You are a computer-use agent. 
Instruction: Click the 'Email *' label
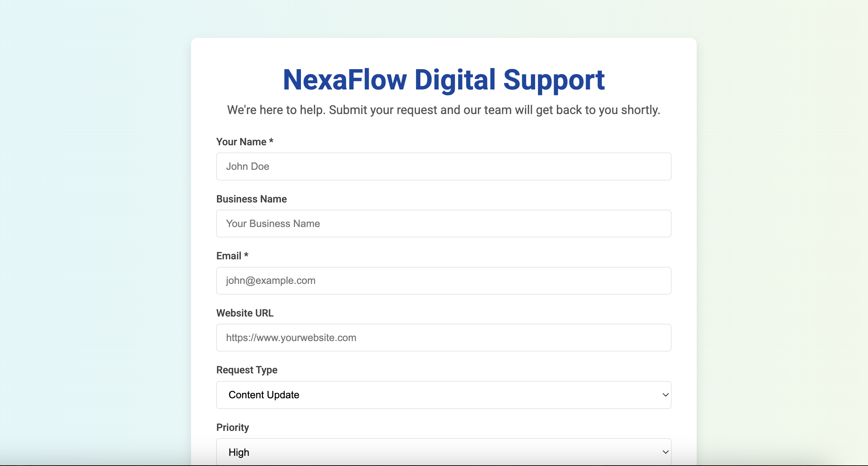tap(232, 256)
